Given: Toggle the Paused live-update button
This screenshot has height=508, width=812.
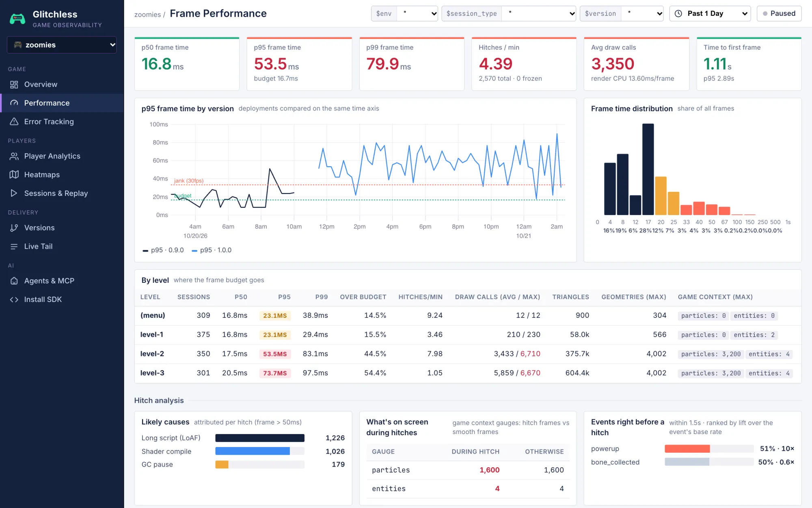Looking at the screenshot, I should click(779, 13).
